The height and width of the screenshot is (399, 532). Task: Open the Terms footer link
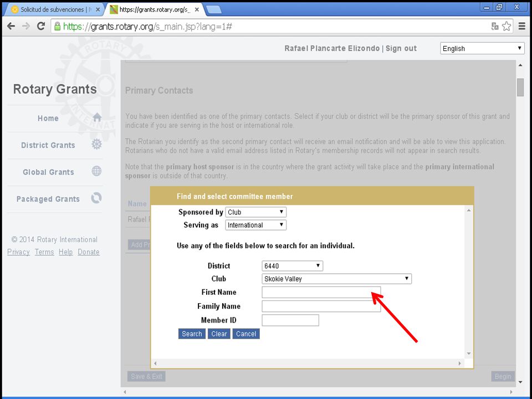point(44,252)
